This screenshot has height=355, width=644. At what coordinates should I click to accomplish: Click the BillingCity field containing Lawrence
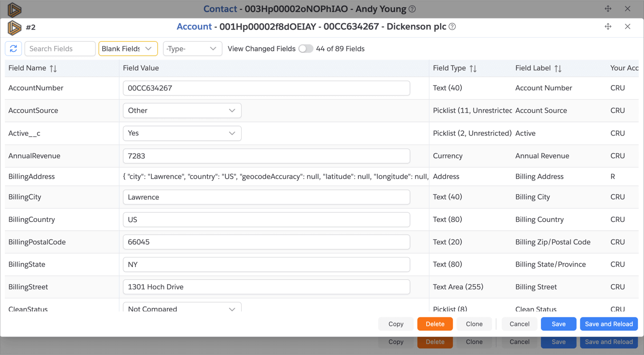(266, 197)
